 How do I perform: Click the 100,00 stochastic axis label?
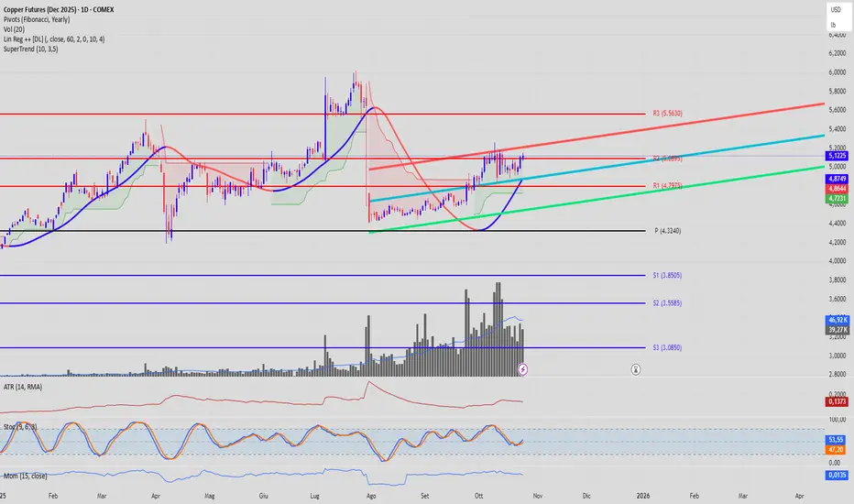[838, 420]
